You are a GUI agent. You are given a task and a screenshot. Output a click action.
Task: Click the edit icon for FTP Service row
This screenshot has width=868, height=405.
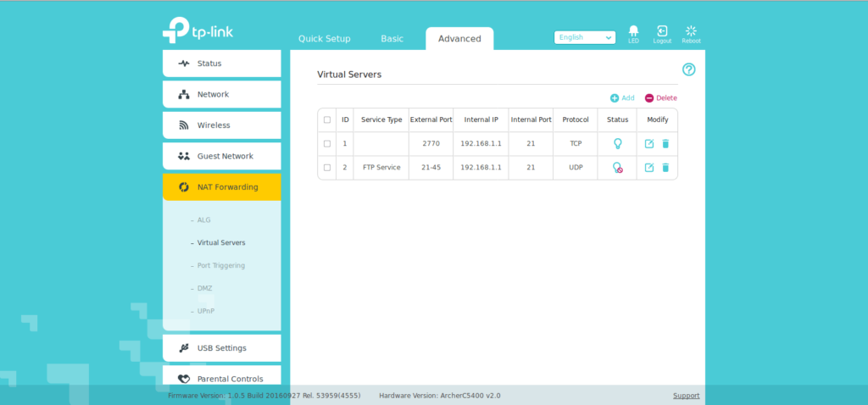tap(649, 168)
